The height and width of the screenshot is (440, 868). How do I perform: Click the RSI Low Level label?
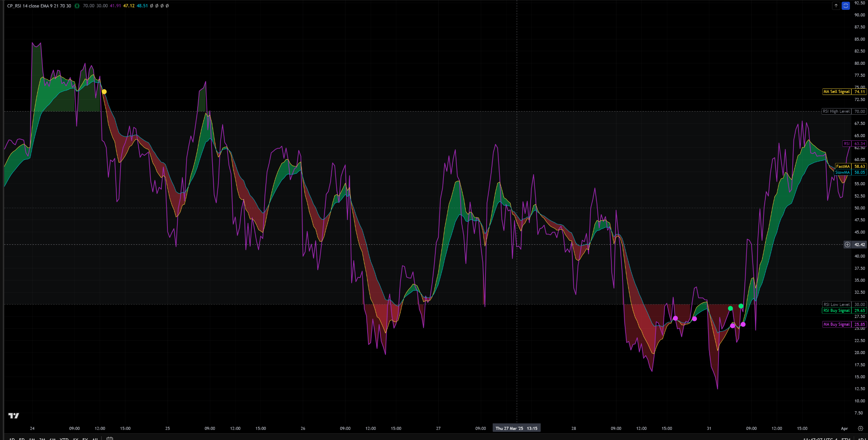tap(836, 304)
